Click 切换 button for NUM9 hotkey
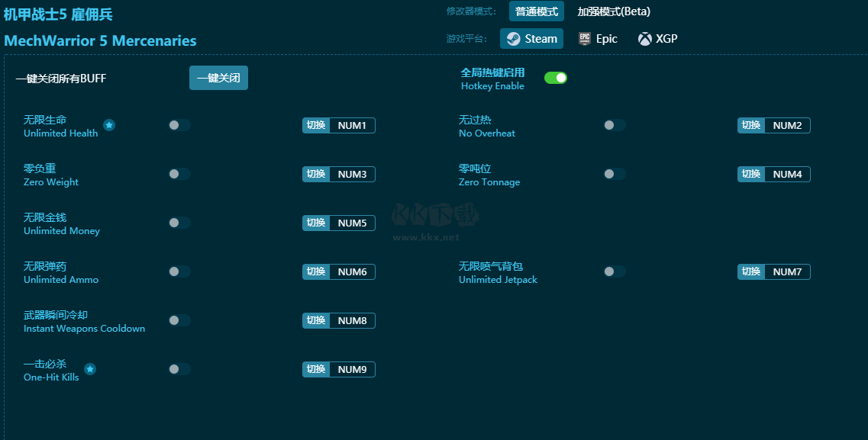Screen dimensions: 868x440 [x=316, y=369]
